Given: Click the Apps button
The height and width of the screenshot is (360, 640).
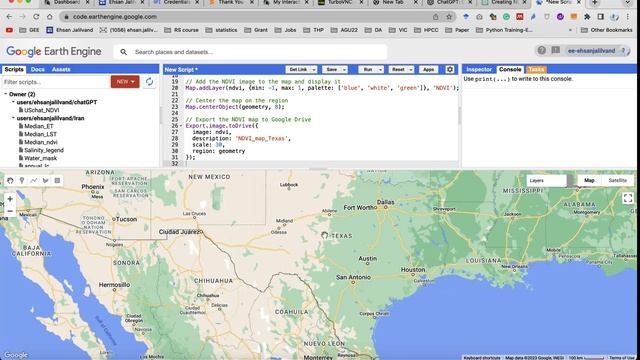Looking at the screenshot, I should click(x=428, y=70).
